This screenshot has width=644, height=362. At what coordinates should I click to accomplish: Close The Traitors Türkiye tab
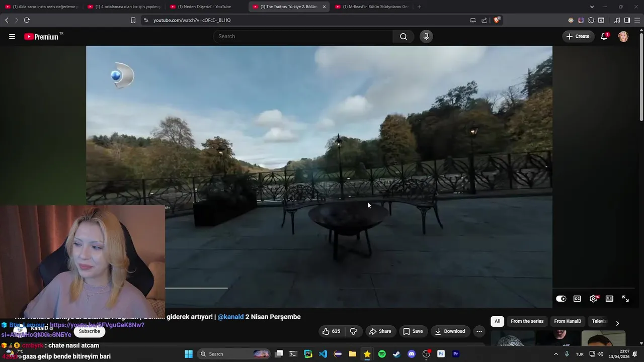(x=324, y=7)
